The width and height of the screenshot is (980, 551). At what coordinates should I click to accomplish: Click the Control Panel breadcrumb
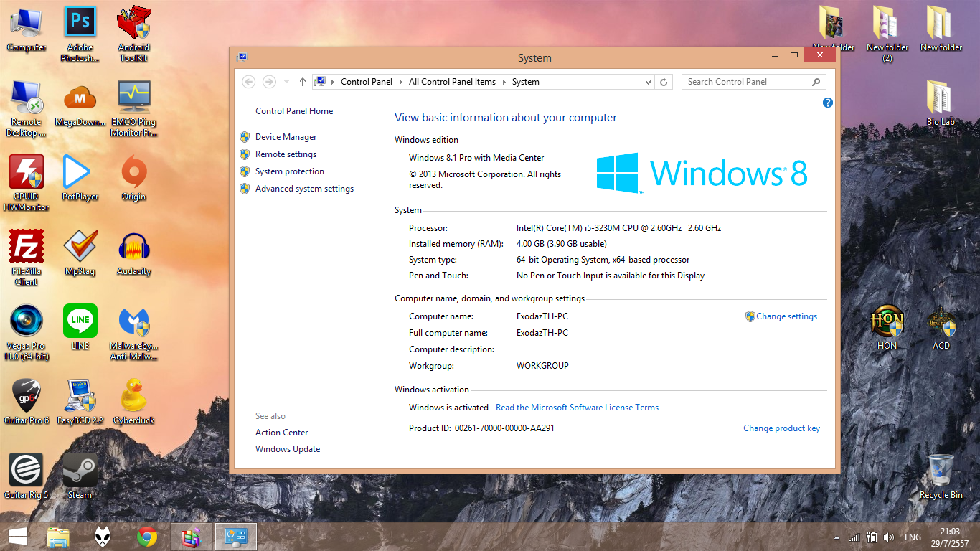click(x=367, y=82)
